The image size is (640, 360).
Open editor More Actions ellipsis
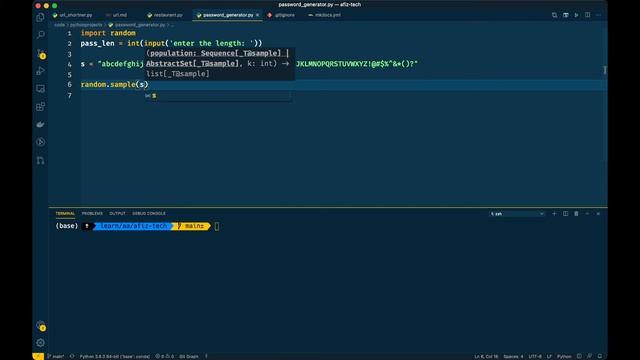coord(598,15)
